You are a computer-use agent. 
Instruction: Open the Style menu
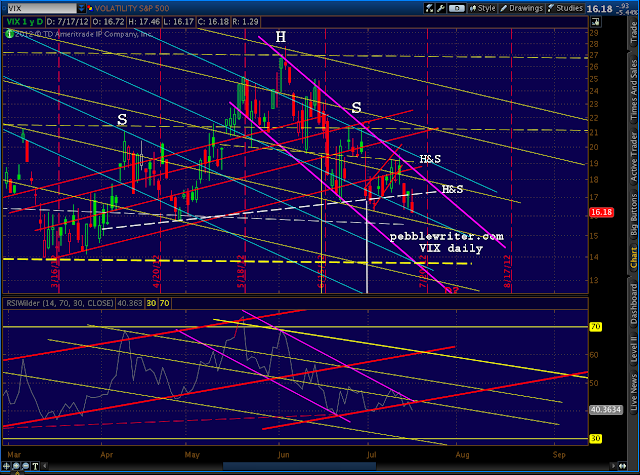point(482,8)
